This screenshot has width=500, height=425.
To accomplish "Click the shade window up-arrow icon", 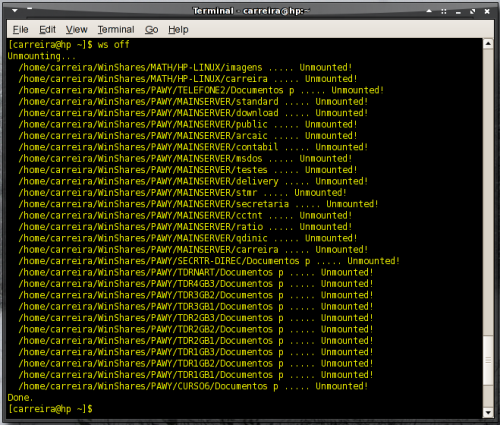I will 429,11.
